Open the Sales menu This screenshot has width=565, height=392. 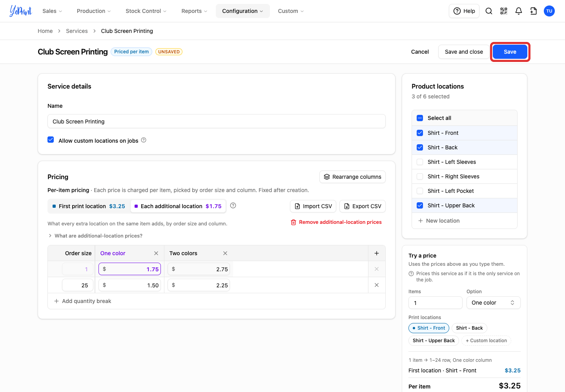point(52,11)
